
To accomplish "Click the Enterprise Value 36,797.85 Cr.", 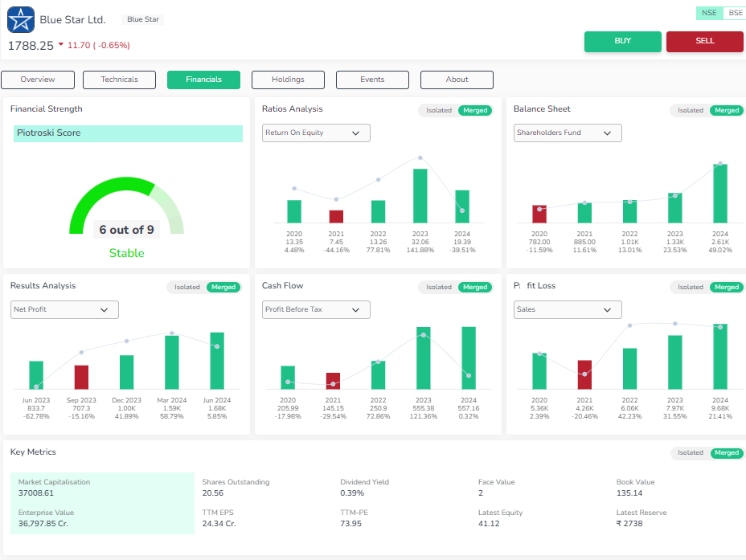I will click(43, 523).
